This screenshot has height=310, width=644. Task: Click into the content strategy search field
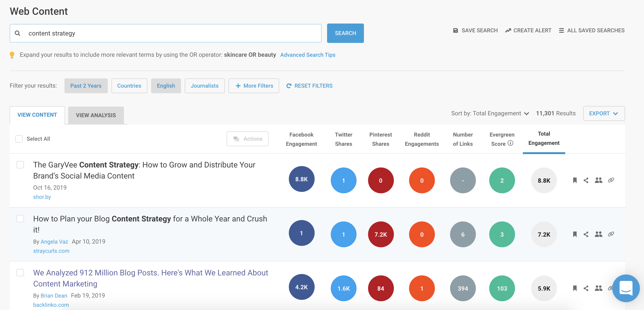165,33
